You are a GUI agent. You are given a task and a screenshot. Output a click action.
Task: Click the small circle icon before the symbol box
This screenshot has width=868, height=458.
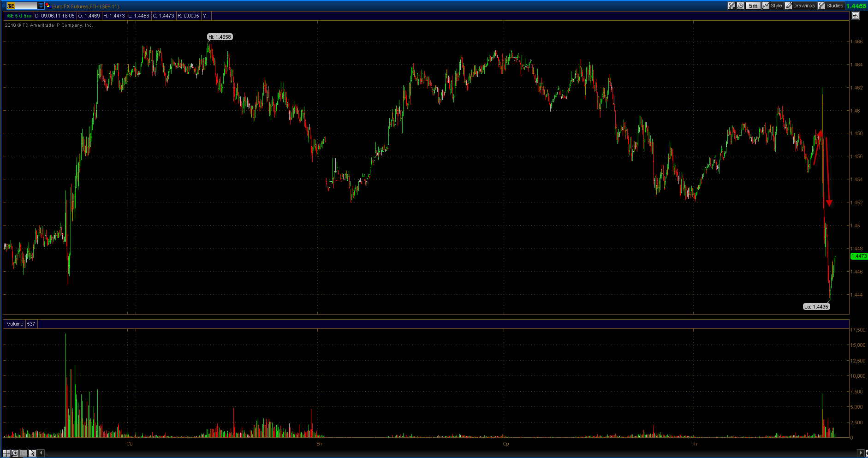click(x=4, y=6)
